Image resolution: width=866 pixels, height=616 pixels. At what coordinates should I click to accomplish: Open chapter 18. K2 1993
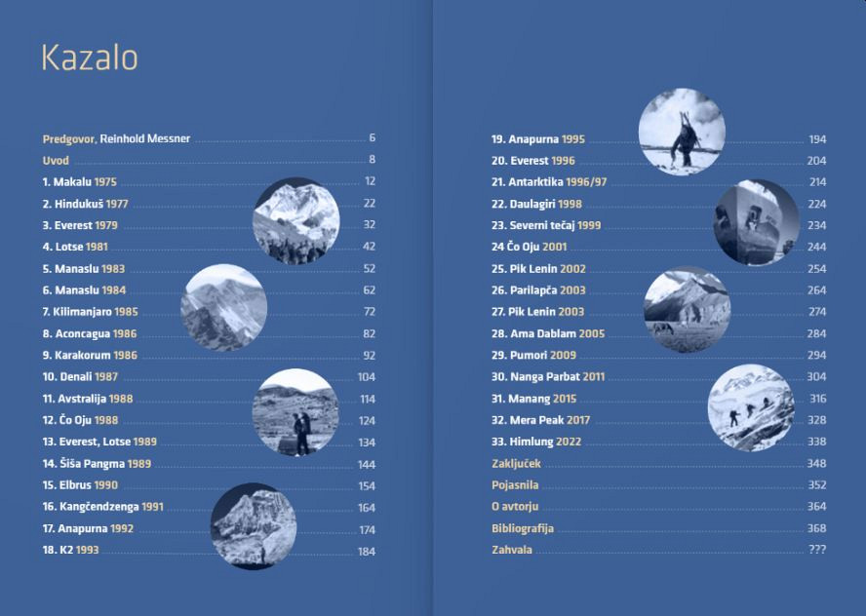(x=70, y=551)
